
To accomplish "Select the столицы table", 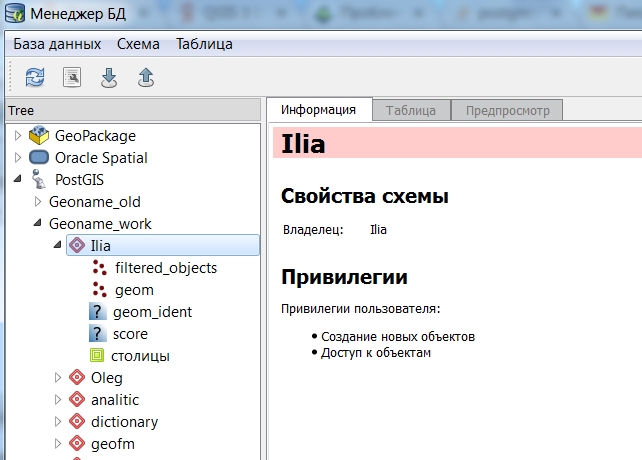I will (x=140, y=356).
